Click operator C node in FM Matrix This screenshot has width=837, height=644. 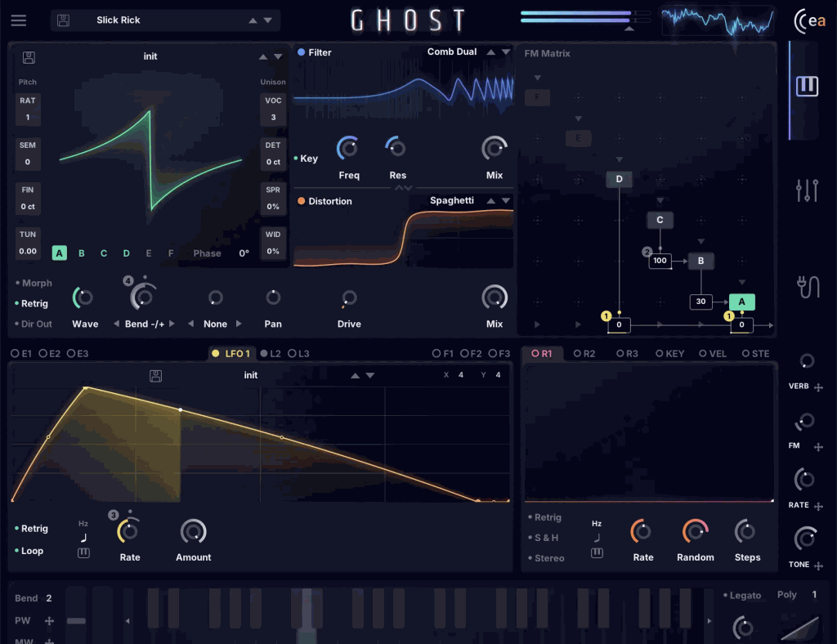(660, 220)
